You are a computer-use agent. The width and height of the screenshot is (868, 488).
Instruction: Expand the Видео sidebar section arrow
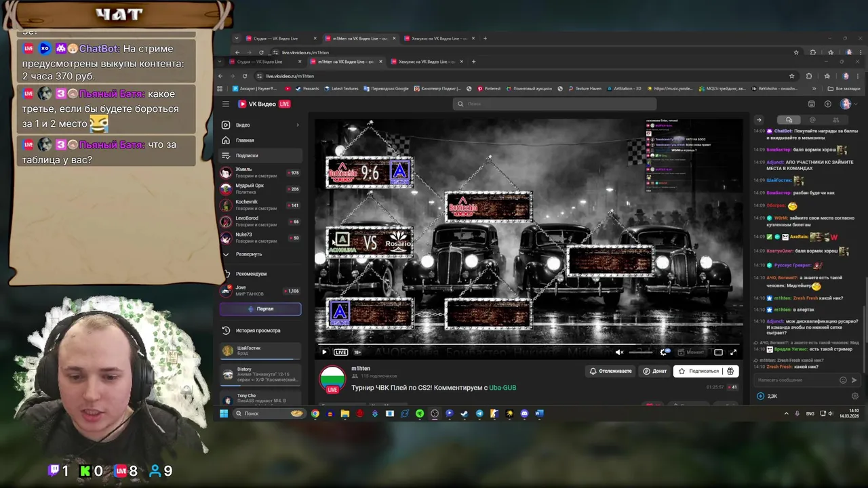point(297,125)
